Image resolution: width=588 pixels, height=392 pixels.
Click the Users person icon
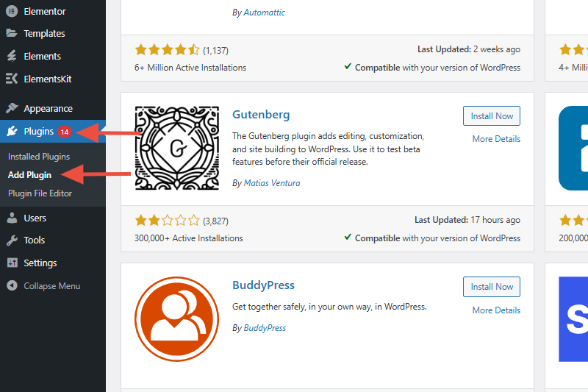tap(12, 218)
